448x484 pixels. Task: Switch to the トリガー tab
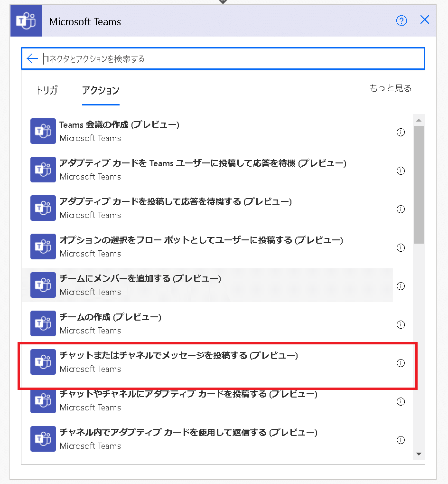pos(50,90)
